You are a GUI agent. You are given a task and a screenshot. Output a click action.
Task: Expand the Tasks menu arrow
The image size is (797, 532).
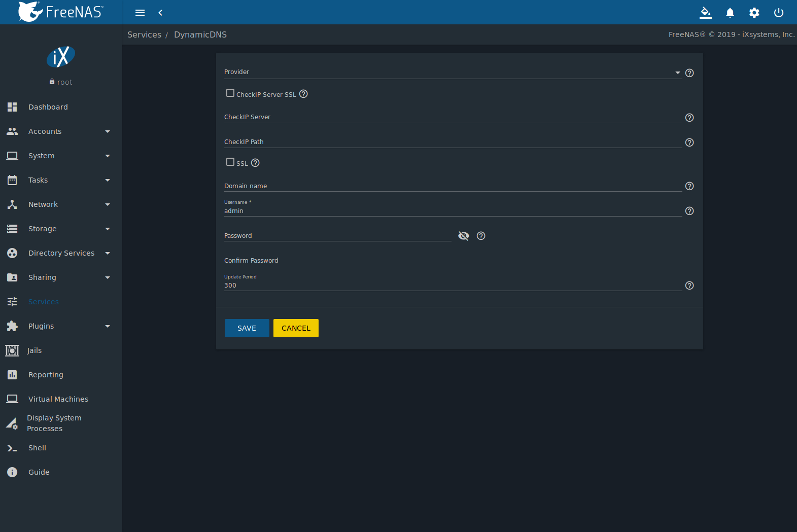pos(108,180)
